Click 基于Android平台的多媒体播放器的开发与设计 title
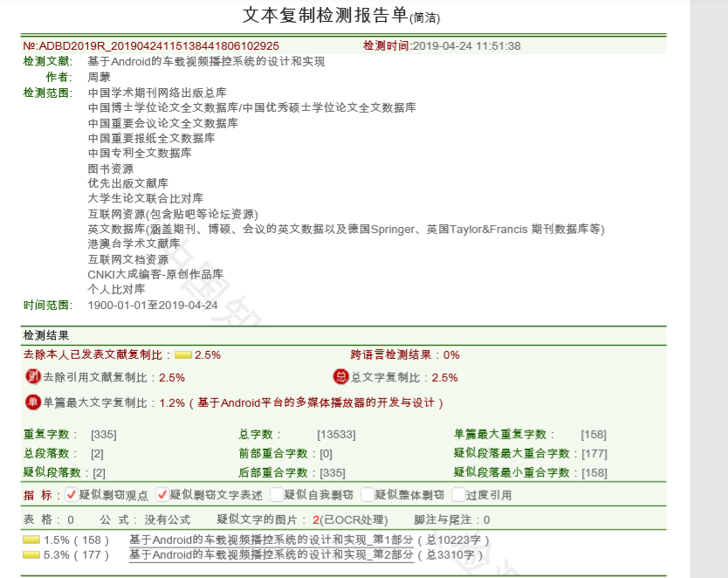The height and width of the screenshot is (578, 728). pos(316,403)
